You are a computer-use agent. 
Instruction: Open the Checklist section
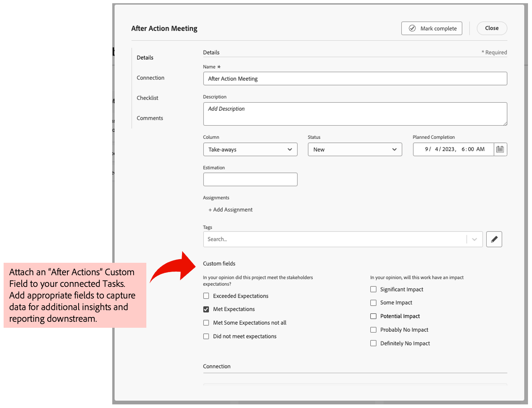147,97
